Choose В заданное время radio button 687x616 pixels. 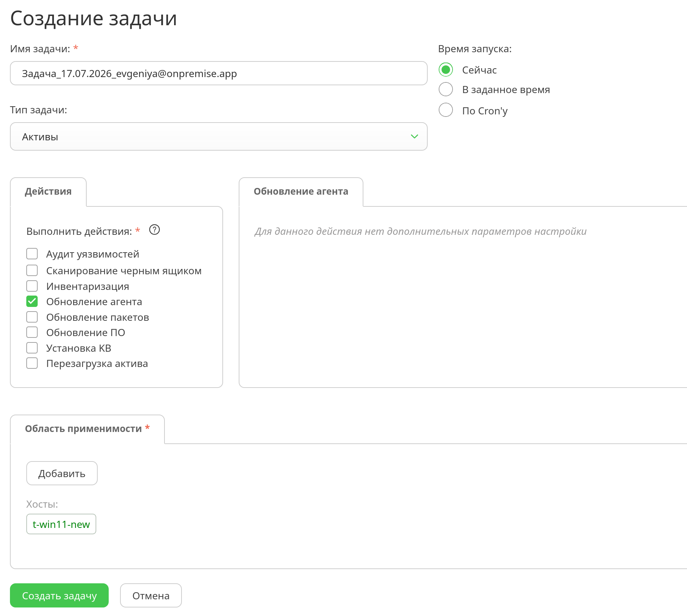446,89
